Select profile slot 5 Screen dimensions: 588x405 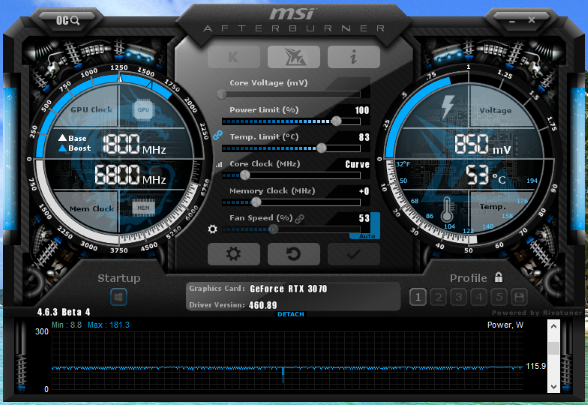pos(499,297)
